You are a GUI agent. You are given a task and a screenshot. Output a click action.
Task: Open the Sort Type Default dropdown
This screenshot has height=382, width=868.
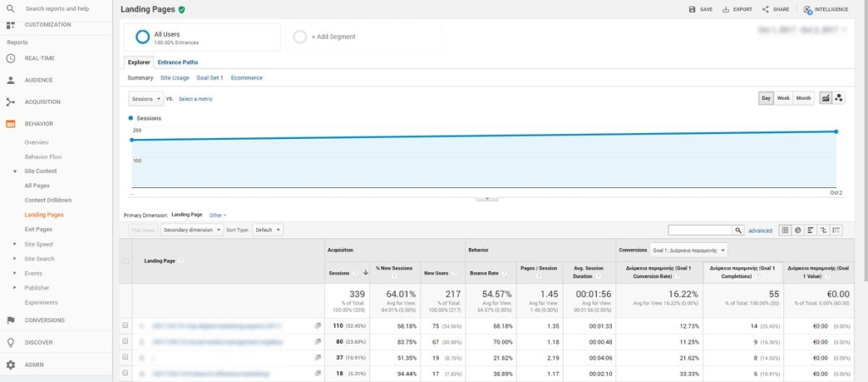point(267,230)
